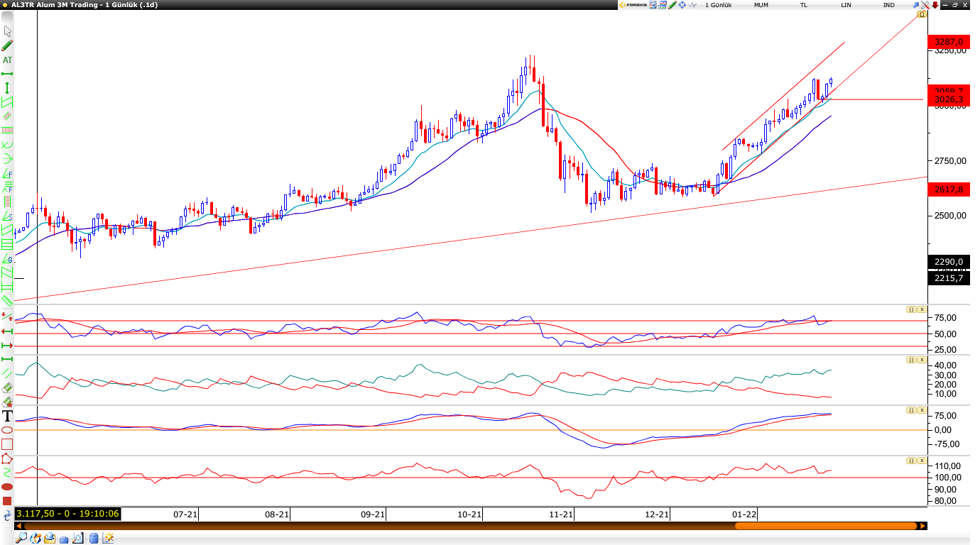The height and width of the screenshot is (545, 980).
Task: Click the 2617,8 red price label
Action: coord(949,189)
